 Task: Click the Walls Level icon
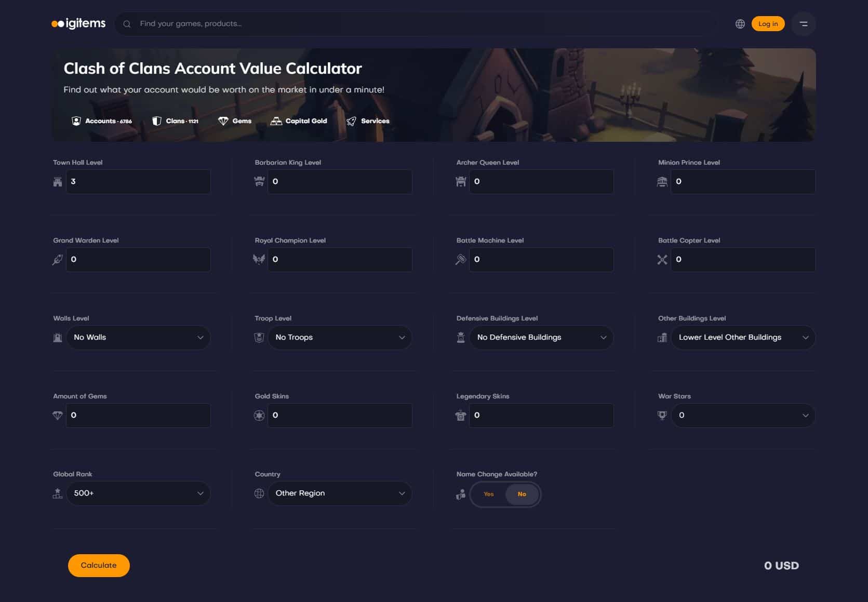(x=58, y=338)
